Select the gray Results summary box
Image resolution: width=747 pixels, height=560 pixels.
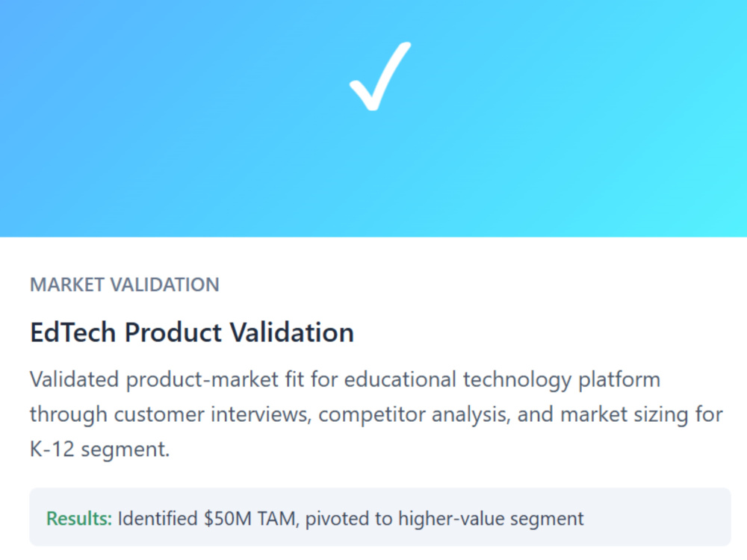380,517
